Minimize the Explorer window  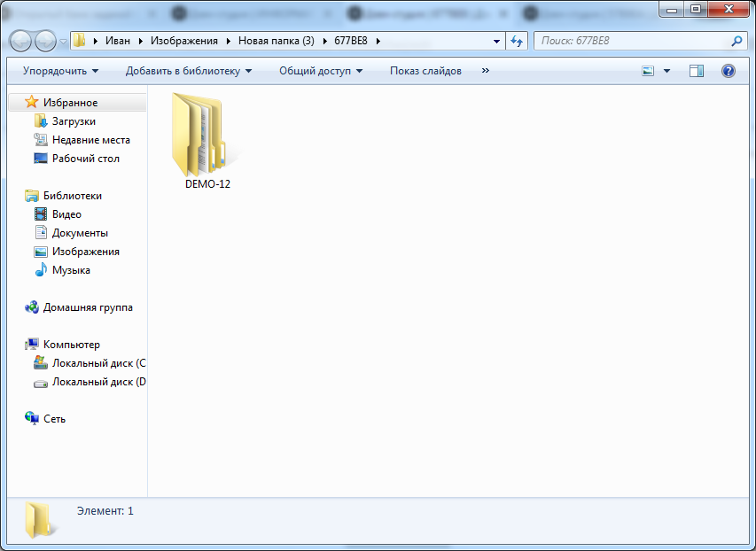tap(672, 9)
